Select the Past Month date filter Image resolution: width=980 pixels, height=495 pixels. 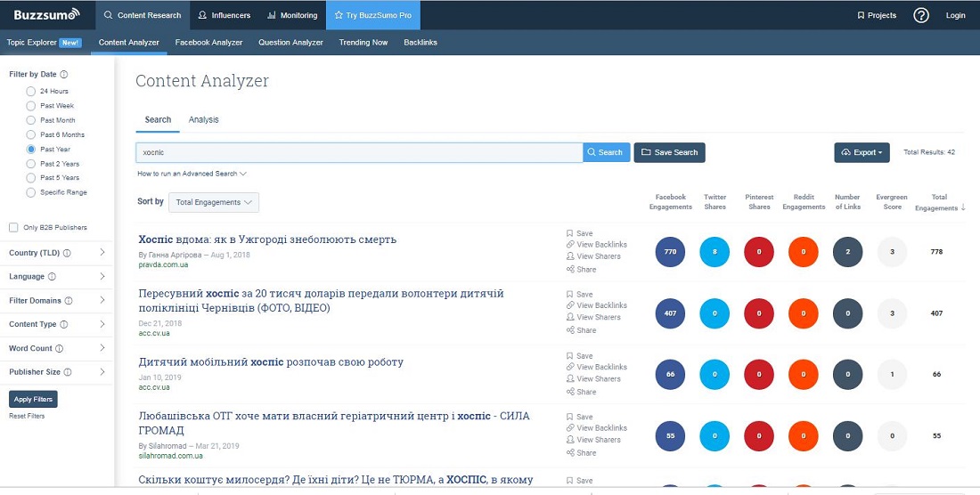[30, 120]
